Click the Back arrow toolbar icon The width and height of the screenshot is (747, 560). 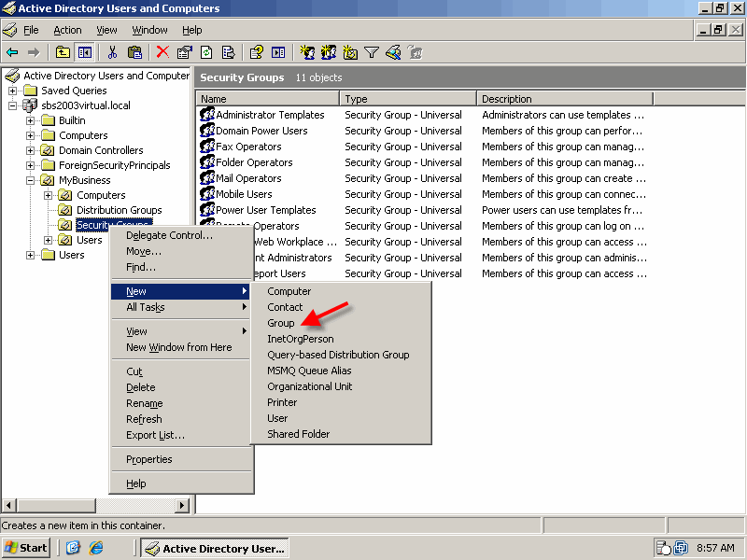click(12, 52)
